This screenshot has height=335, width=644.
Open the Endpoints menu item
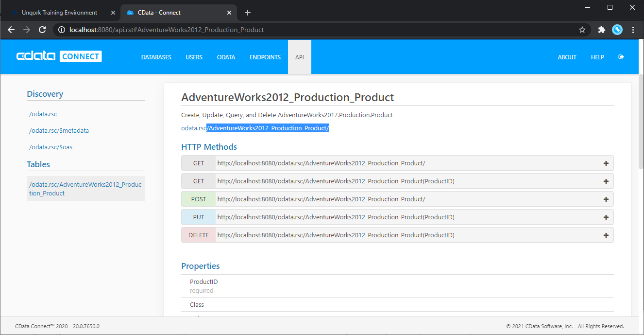pos(265,57)
